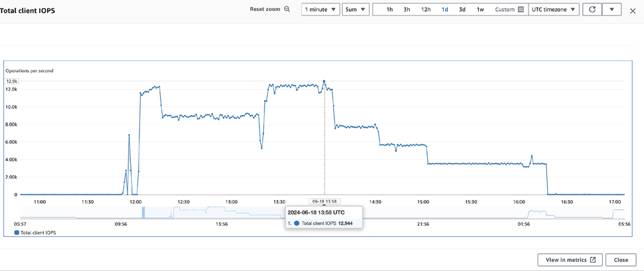Select the 3h time range
Image resolution: width=644 pixels, height=271 pixels.
[x=407, y=10]
